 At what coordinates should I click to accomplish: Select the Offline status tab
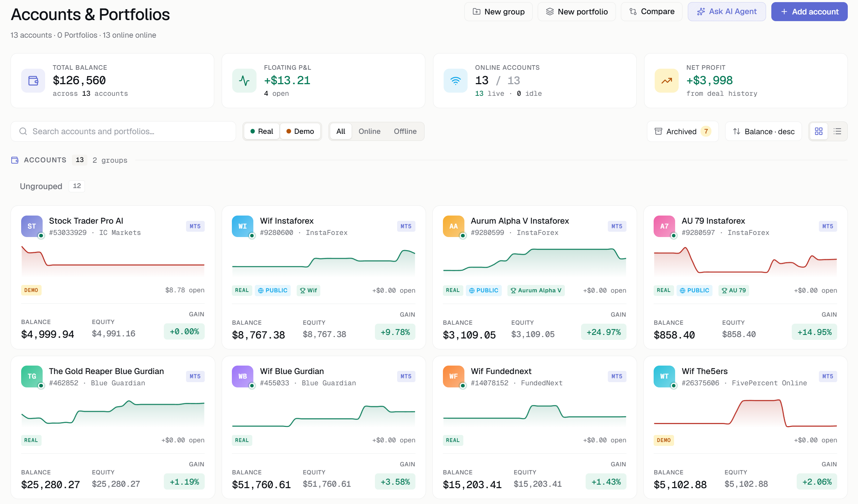click(405, 131)
